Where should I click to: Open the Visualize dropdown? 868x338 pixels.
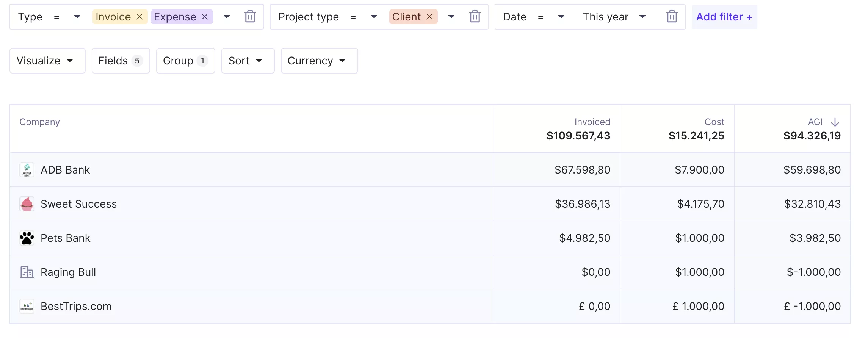click(x=47, y=61)
